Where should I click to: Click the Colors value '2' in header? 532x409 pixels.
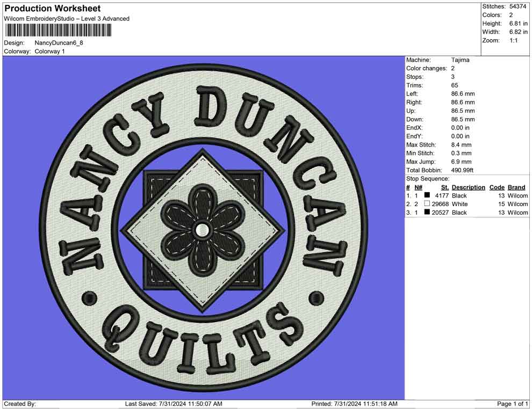tap(511, 15)
